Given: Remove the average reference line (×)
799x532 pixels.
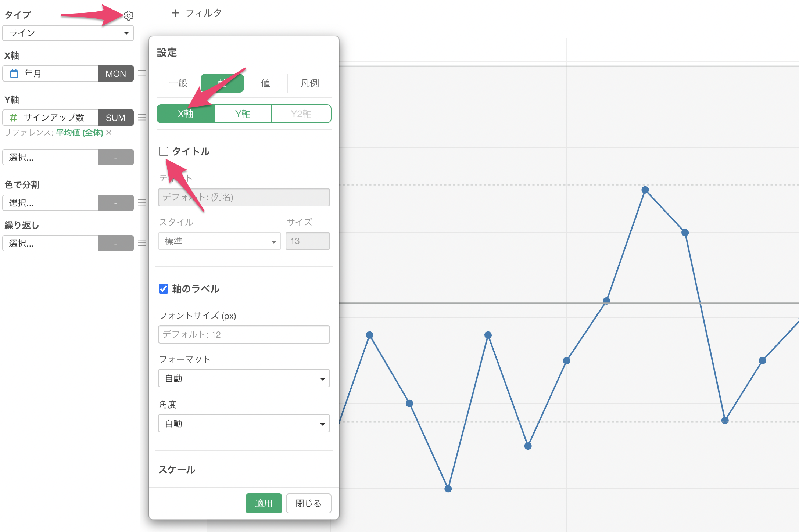Looking at the screenshot, I should click(109, 133).
